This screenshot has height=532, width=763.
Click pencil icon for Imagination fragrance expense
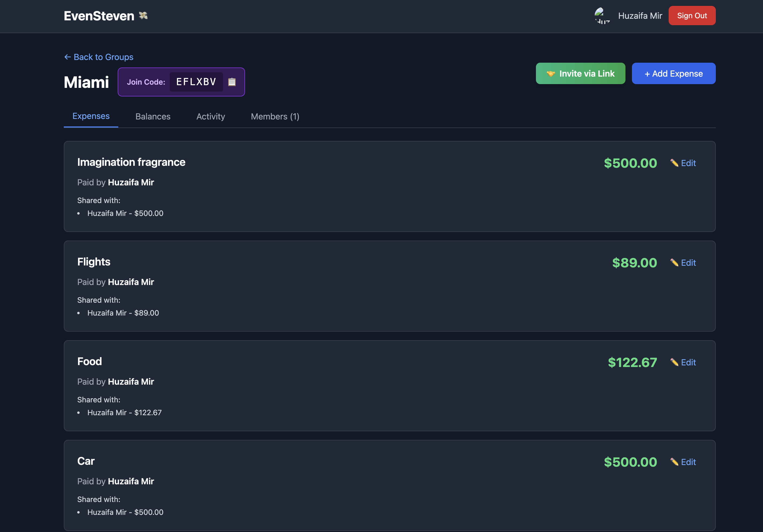pos(674,163)
